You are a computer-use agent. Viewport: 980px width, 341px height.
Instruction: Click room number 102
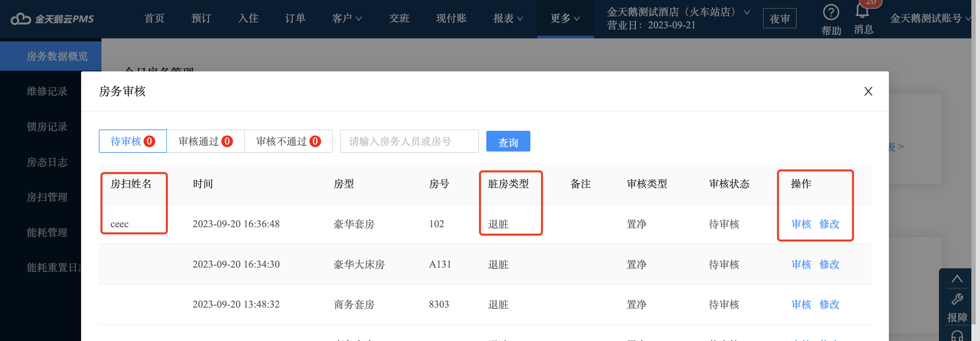pos(436,224)
